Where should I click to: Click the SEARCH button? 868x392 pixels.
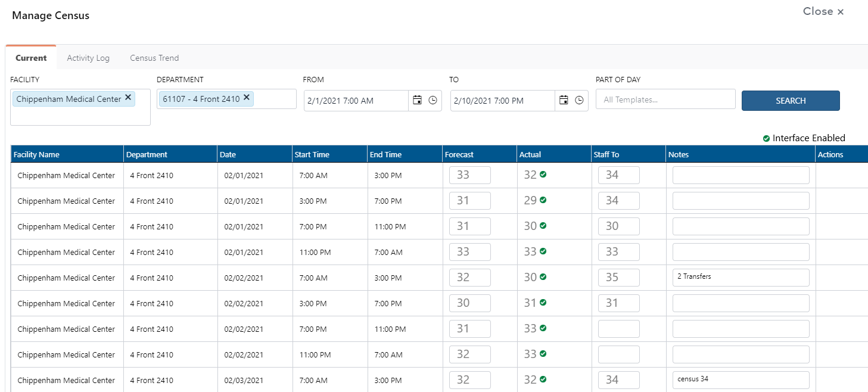(x=791, y=100)
